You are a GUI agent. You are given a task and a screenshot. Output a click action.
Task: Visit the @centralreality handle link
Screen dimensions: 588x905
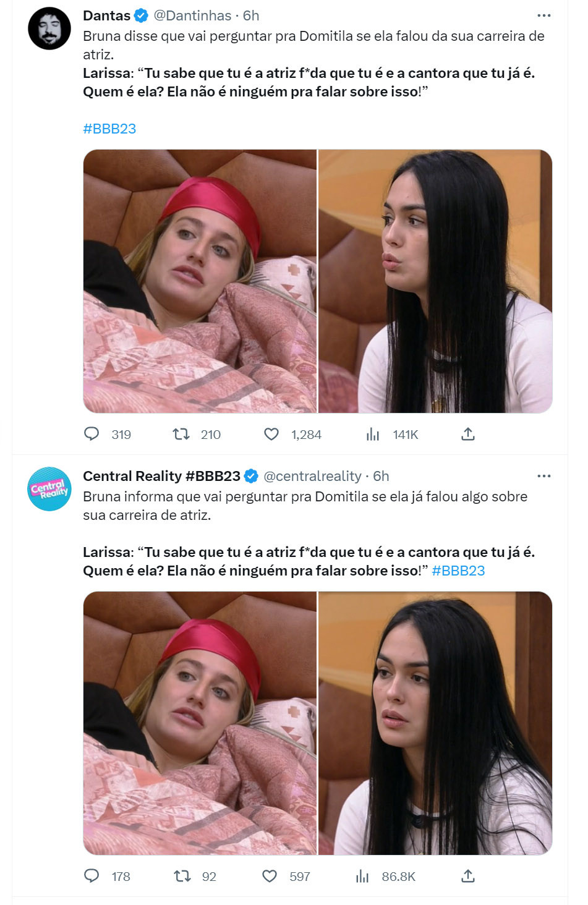tap(312, 476)
